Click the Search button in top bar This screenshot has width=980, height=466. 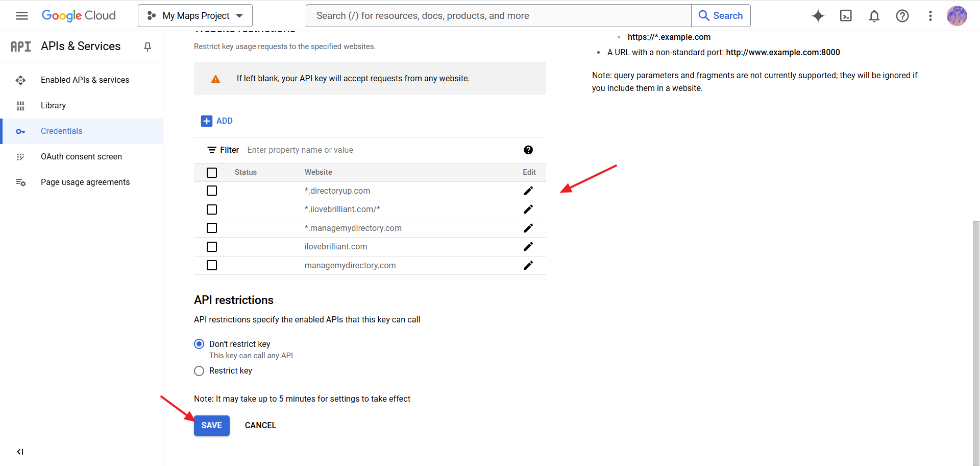(721, 16)
